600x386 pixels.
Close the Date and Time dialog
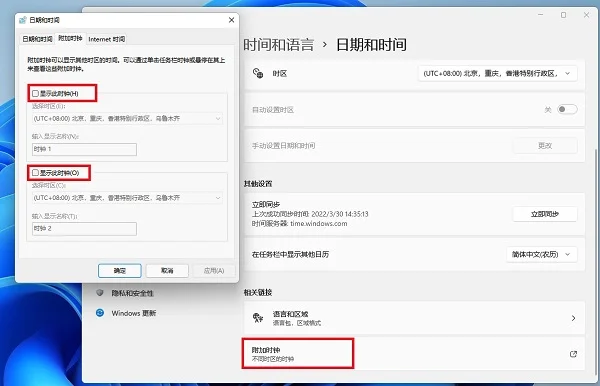[231, 20]
